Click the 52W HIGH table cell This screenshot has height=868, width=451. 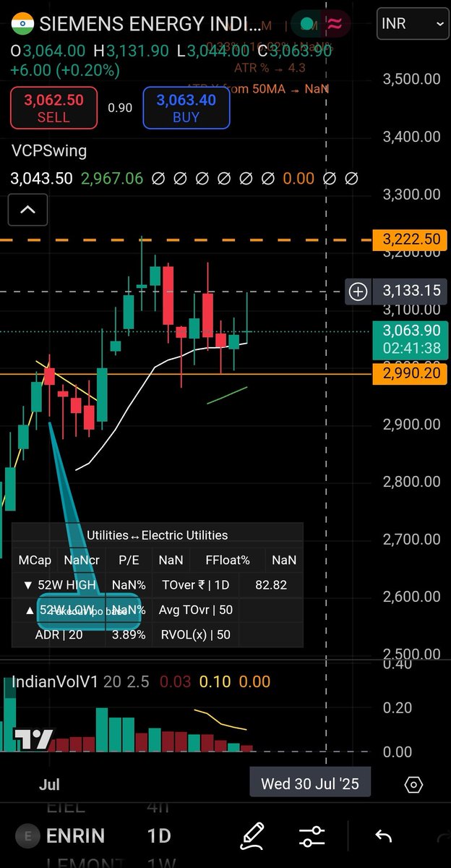[x=59, y=584]
